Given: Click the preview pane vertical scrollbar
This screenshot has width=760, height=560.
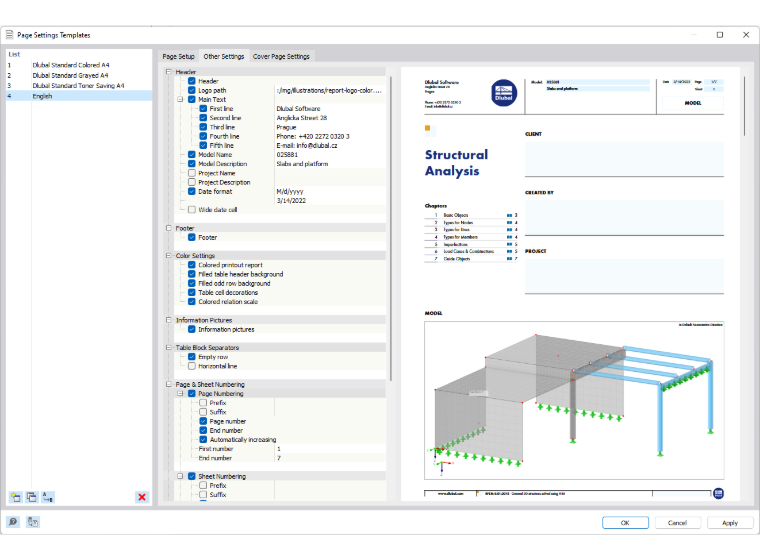Looking at the screenshot, I should coord(744,106).
